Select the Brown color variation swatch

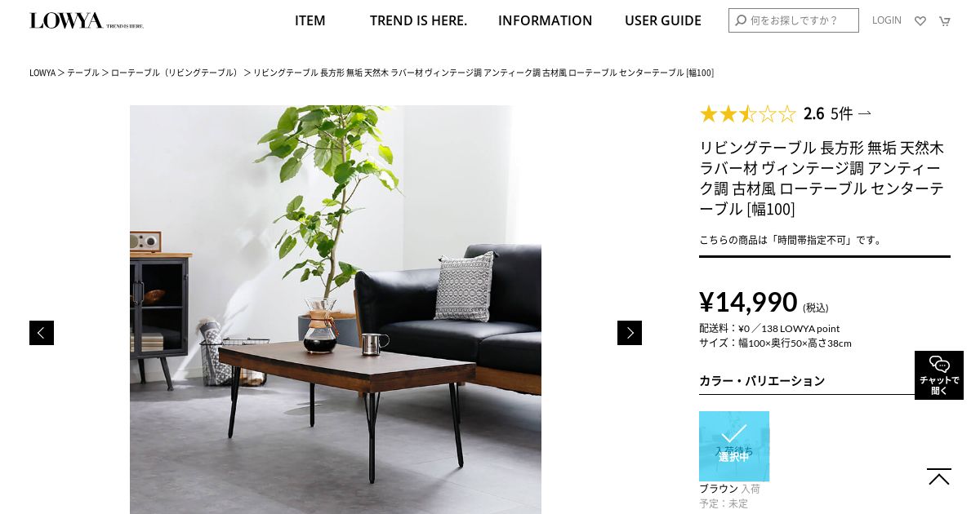tap(734, 446)
